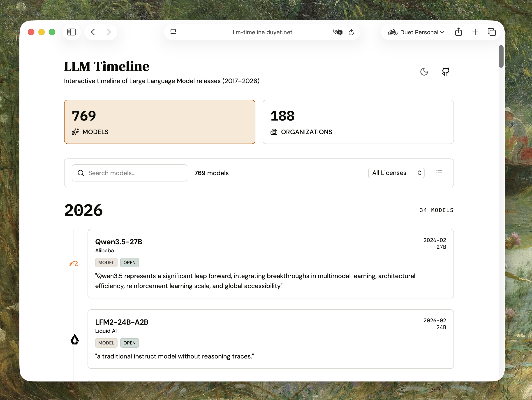Open the All Licenses dropdown

point(396,173)
